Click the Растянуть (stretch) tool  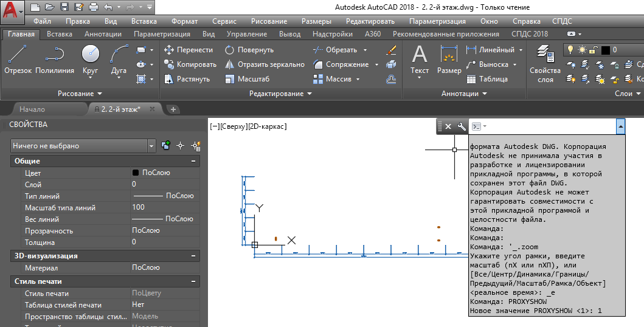click(187, 79)
